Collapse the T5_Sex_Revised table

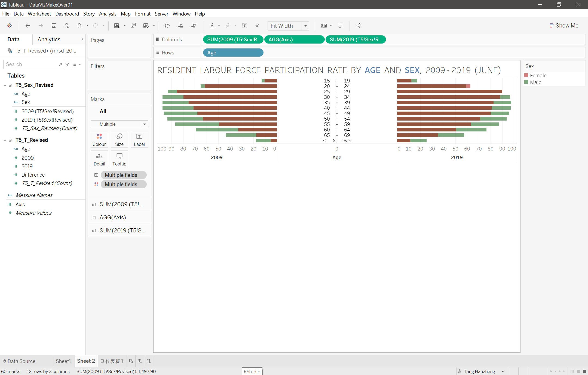click(5, 85)
